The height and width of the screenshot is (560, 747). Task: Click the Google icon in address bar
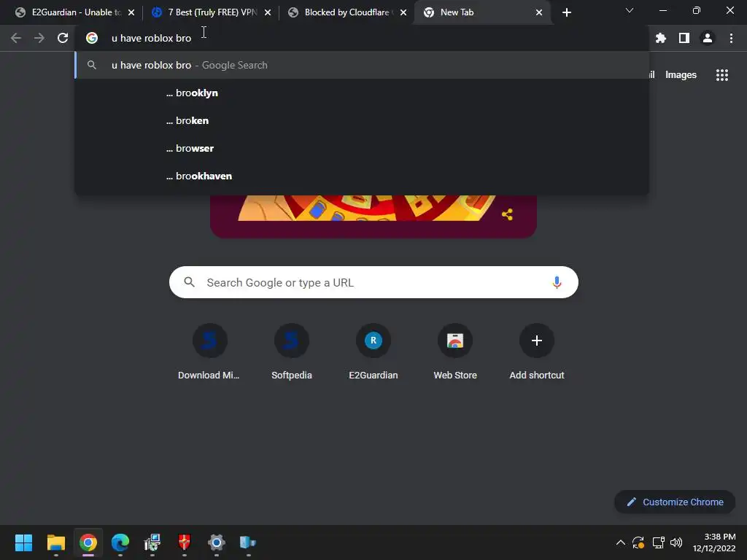(x=92, y=38)
